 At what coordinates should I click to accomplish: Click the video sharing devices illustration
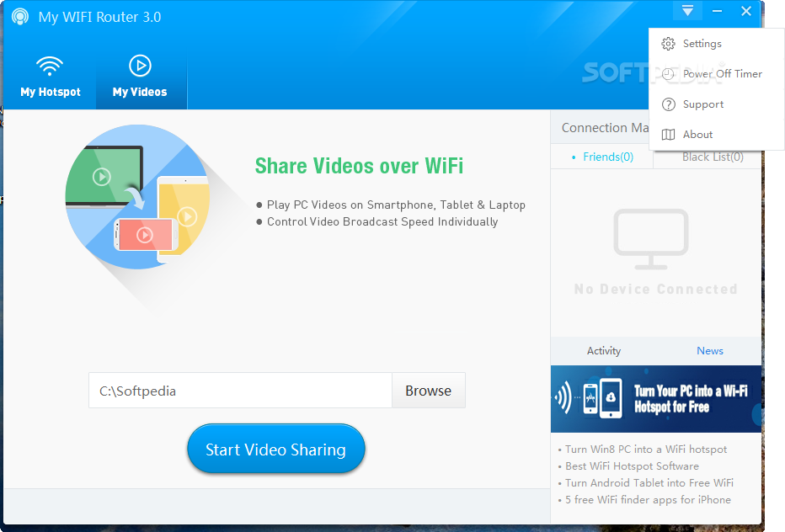tap(137, 197)
